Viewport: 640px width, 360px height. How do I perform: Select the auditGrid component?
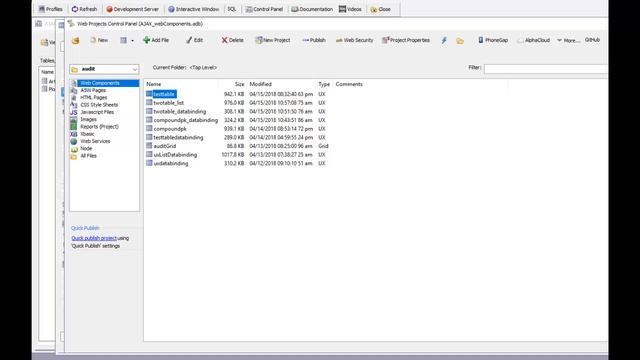[x=165, y=146]
